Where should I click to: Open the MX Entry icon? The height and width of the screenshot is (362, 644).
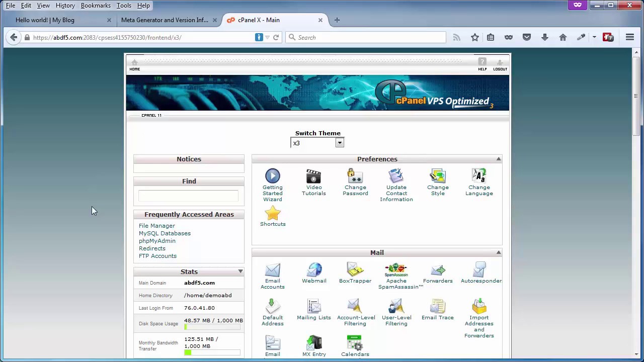[314, 343]
